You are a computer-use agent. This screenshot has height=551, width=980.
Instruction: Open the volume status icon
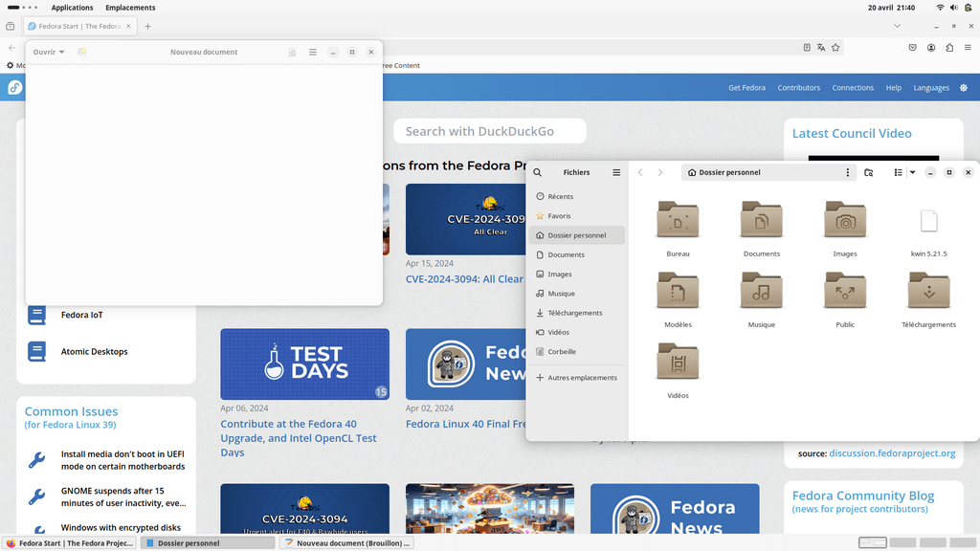954,8
